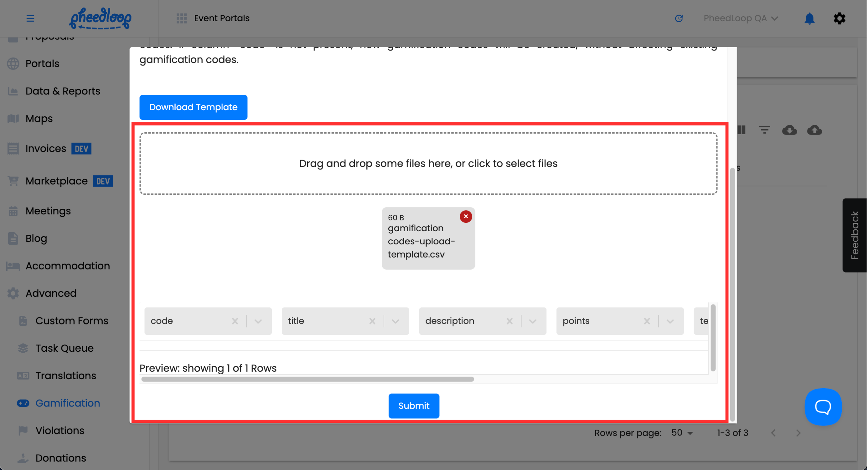
Task: Click the Advanced gear icon
Action: click(13, 294)
